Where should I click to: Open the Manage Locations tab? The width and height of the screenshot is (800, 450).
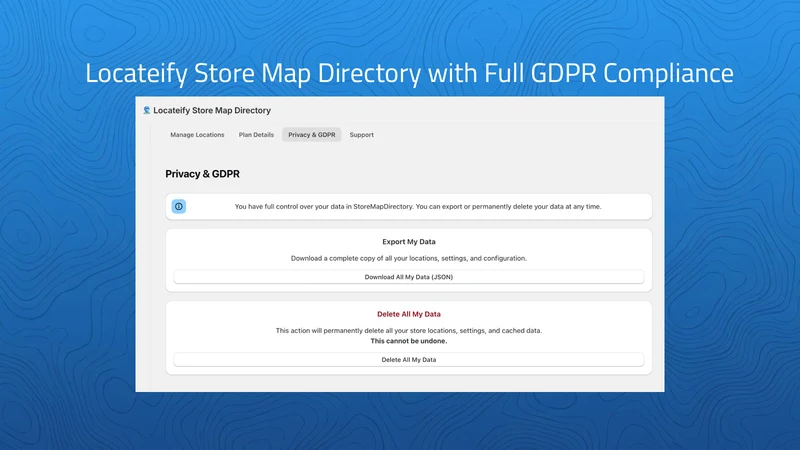coord(197,135)
